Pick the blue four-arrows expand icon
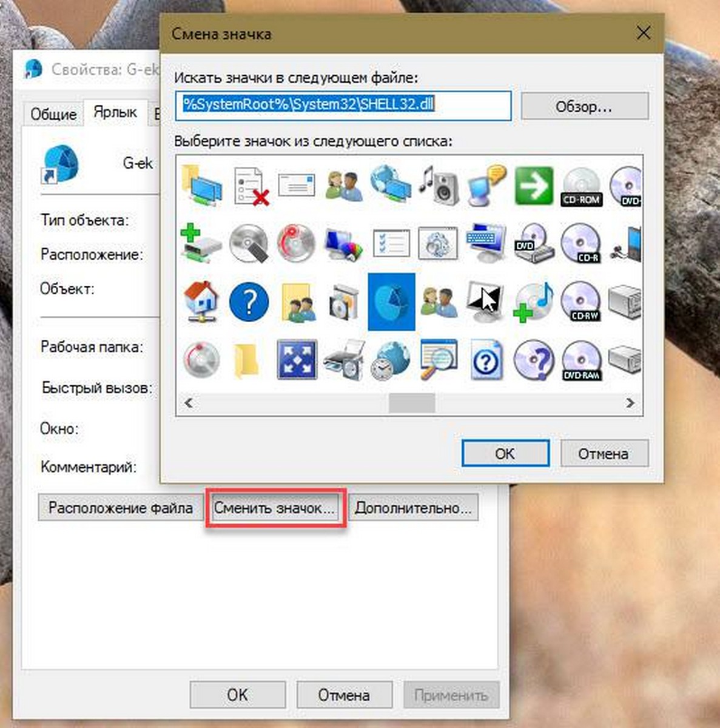 pos(297,360)
